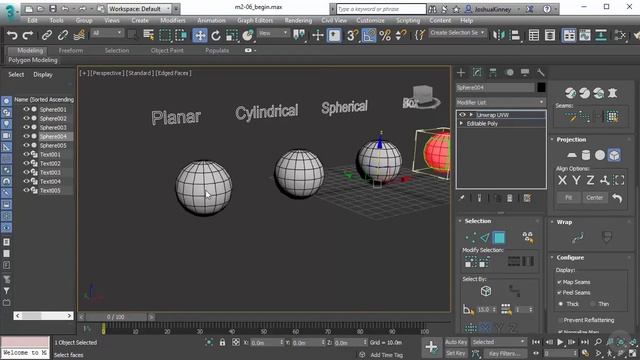Viewport: 640px width, 360px height.
Task: Toggle the 3D Snaps icon
Action: [x=352, y=36]
